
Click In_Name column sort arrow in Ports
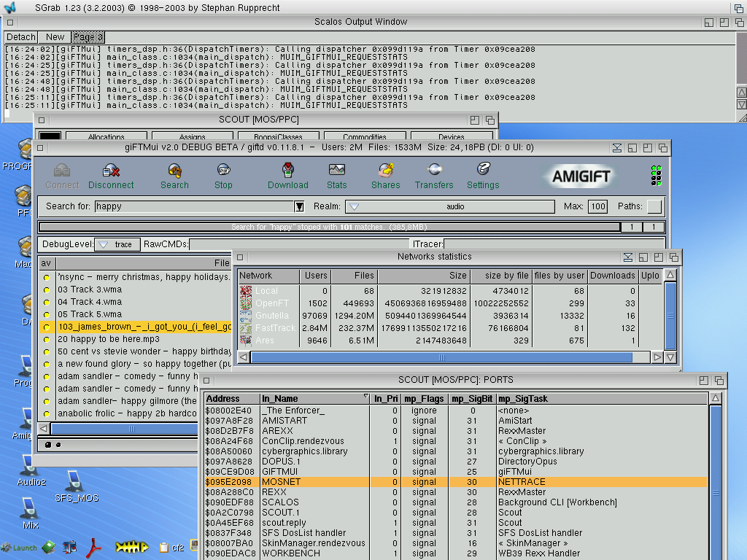(366, 396)
